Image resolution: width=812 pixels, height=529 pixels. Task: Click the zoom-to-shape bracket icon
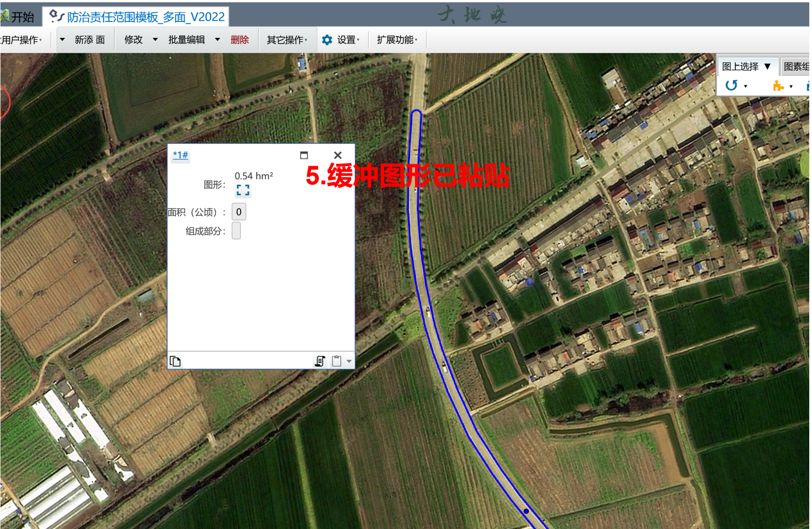click(243, 190)
